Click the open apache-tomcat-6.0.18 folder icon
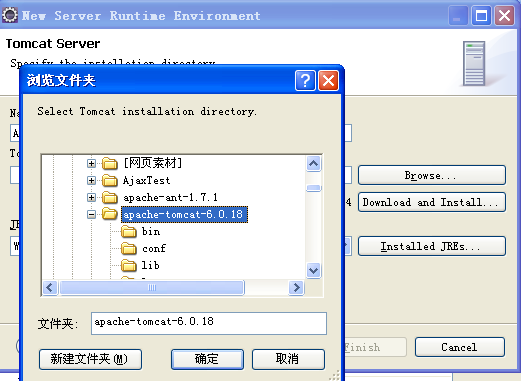Viewport: 521px width, 381px height. (x=110, y=214)
